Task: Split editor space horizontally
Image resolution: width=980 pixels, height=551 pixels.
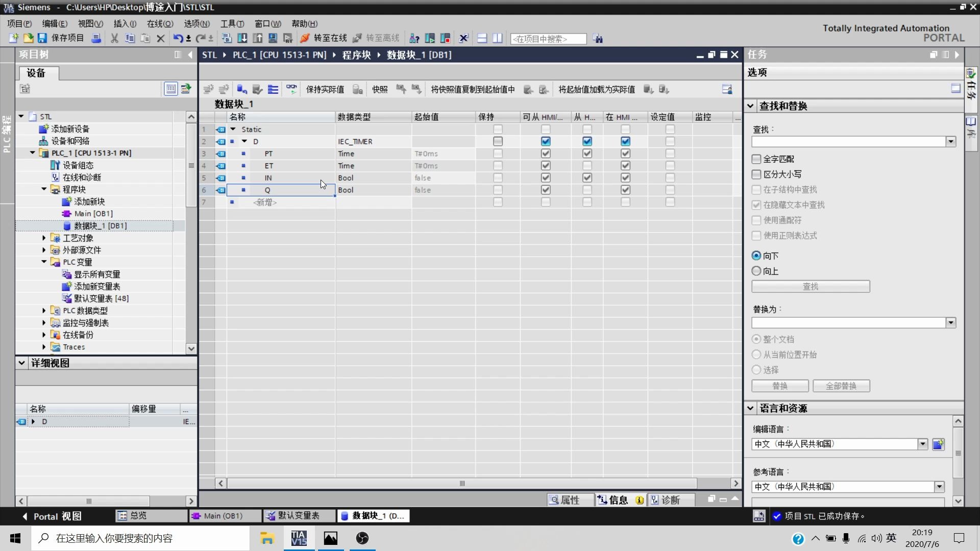Action: click(482, 38)
